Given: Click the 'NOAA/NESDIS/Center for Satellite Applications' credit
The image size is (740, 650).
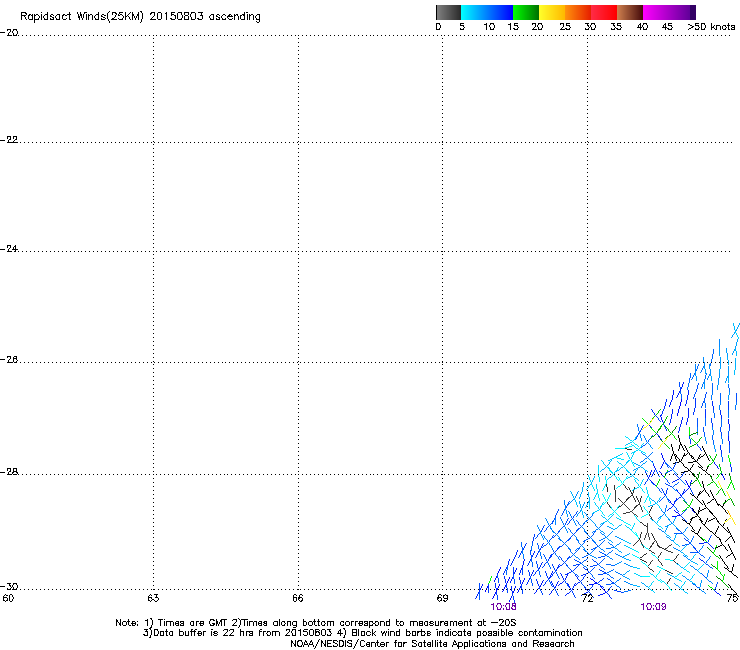Looking at the screenshot, I should pyautogui.click(x=432, y=644).
